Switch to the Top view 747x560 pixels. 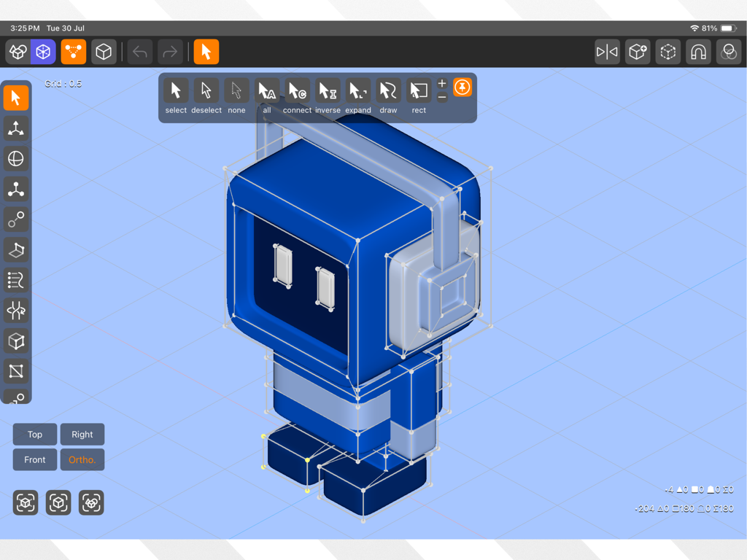[34, 434]
